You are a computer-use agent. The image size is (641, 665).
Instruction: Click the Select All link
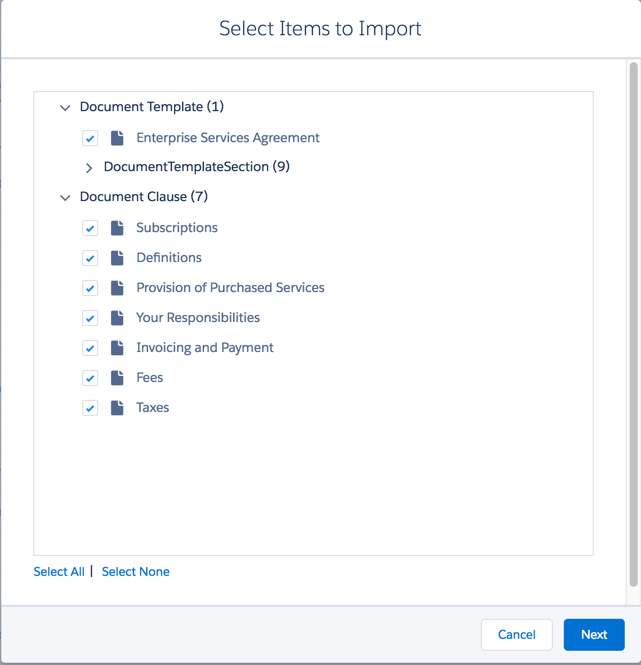click(59, 572)
